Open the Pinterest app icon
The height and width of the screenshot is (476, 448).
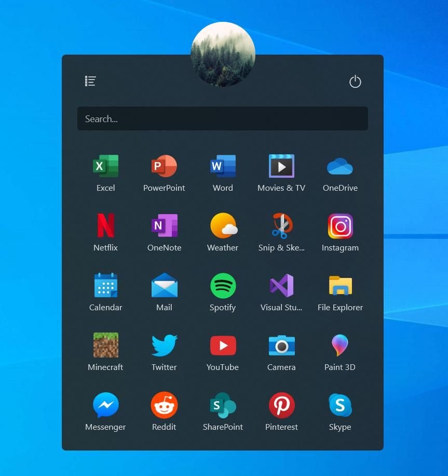coord(281,405)
